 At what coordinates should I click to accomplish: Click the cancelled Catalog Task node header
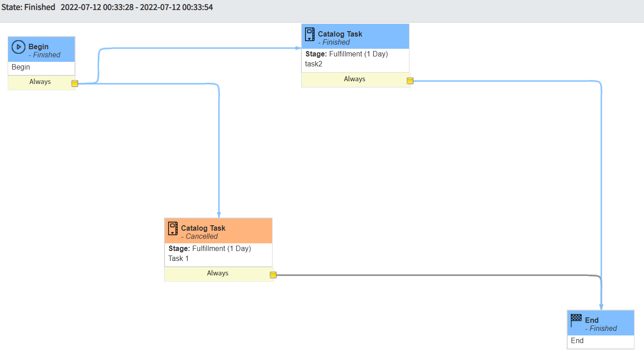(x=218, y=230)
